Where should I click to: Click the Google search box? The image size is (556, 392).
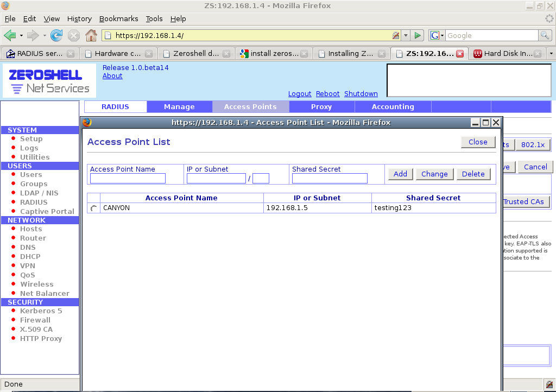point(492,35)
